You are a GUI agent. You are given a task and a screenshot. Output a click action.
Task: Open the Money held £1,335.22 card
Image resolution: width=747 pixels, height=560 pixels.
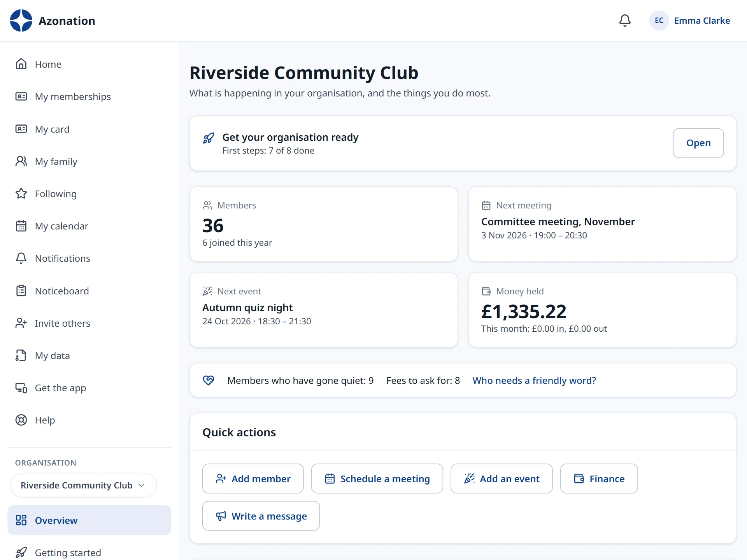click(602, 310)
